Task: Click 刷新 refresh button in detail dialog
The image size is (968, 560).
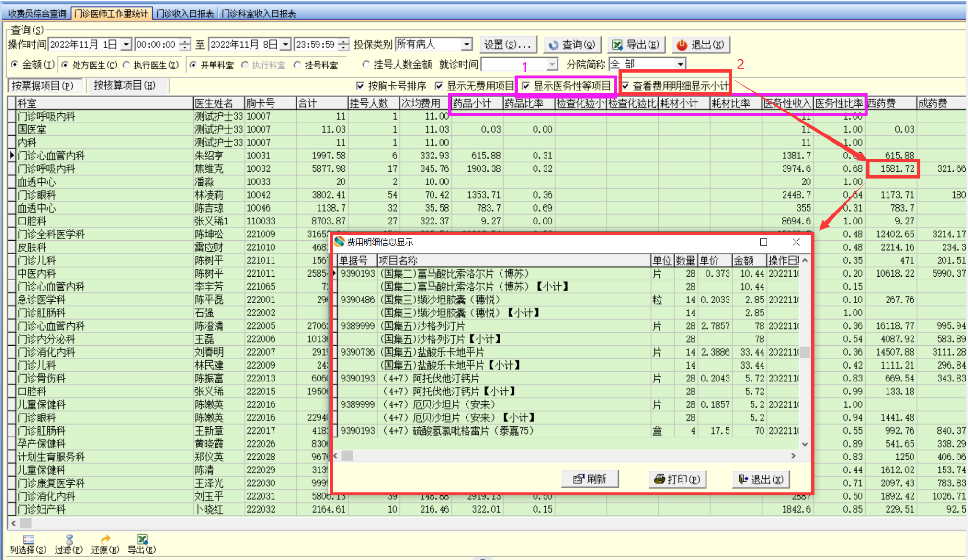Action: pyautogui.click(x=590, y=479)
